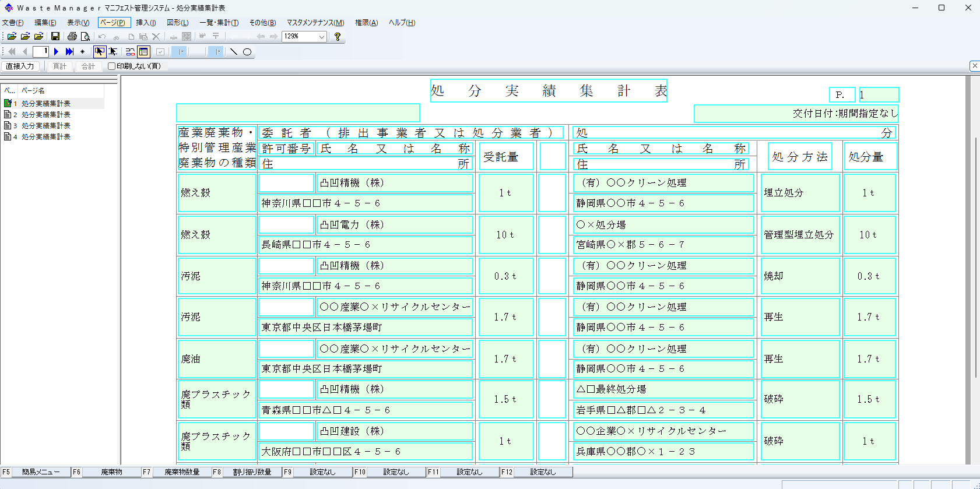Viewport: 980px width, 489px height.
Task: Toggle the table grid view button
Action: tap(143, 52)
